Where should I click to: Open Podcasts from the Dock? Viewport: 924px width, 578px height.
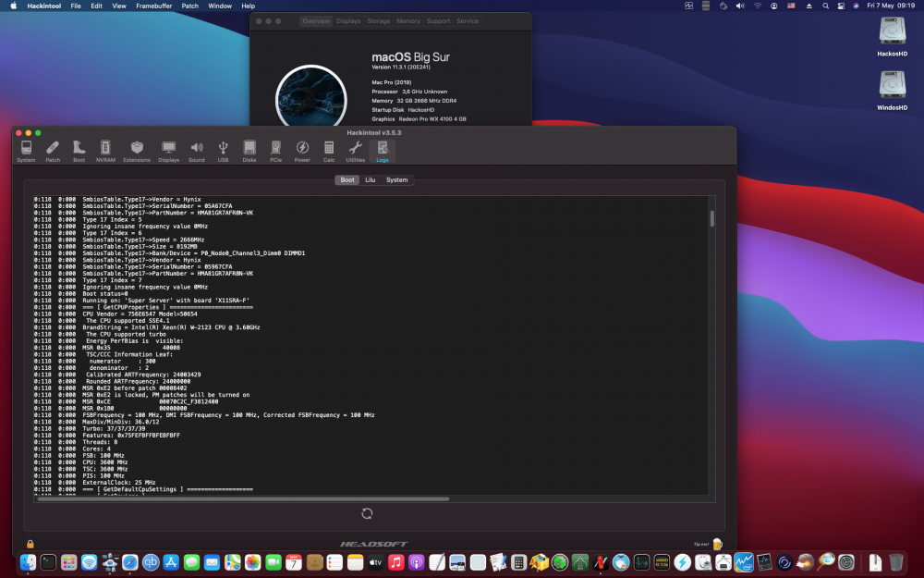[416, 562]
